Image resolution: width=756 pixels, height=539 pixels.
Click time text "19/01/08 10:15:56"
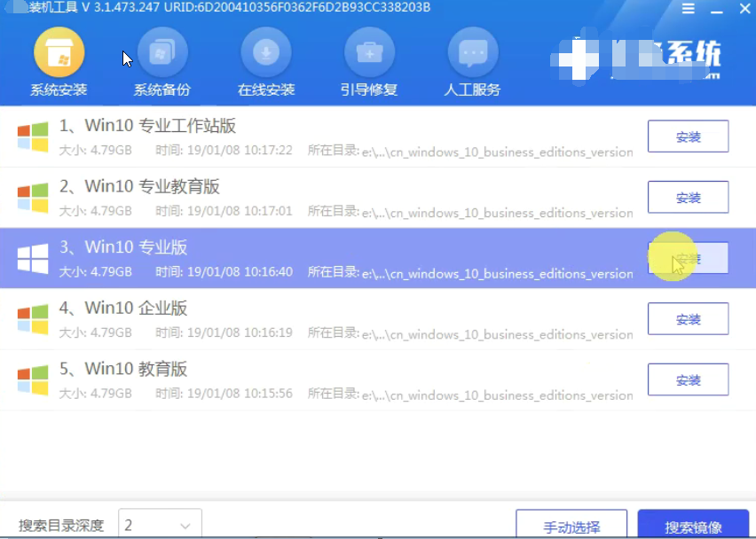[x=240, y=394]
